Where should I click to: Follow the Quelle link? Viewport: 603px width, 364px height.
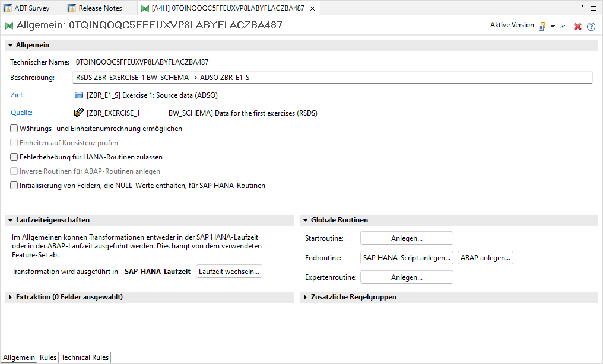tap(21, 113)
